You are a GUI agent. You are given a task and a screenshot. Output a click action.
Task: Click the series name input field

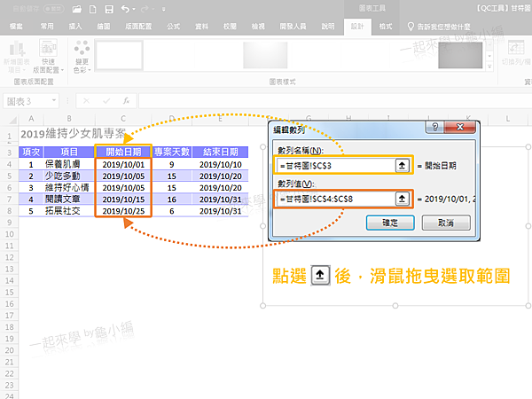[x=336, y=166]
